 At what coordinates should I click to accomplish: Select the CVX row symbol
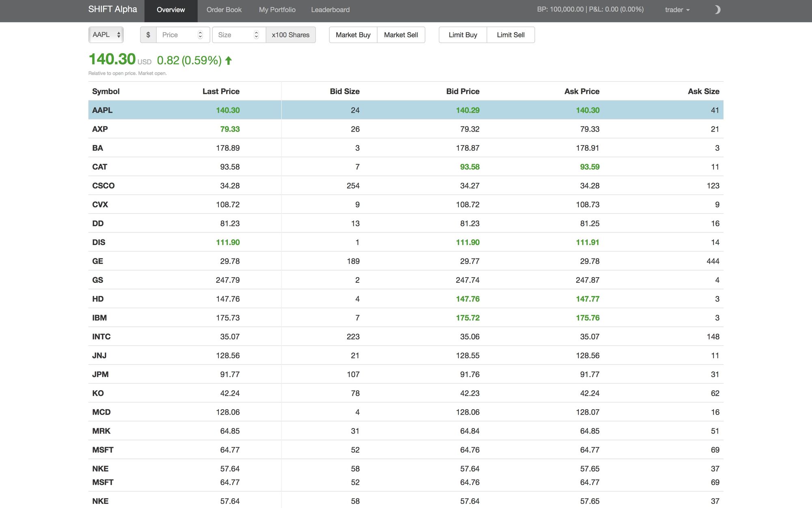[100, 205]
